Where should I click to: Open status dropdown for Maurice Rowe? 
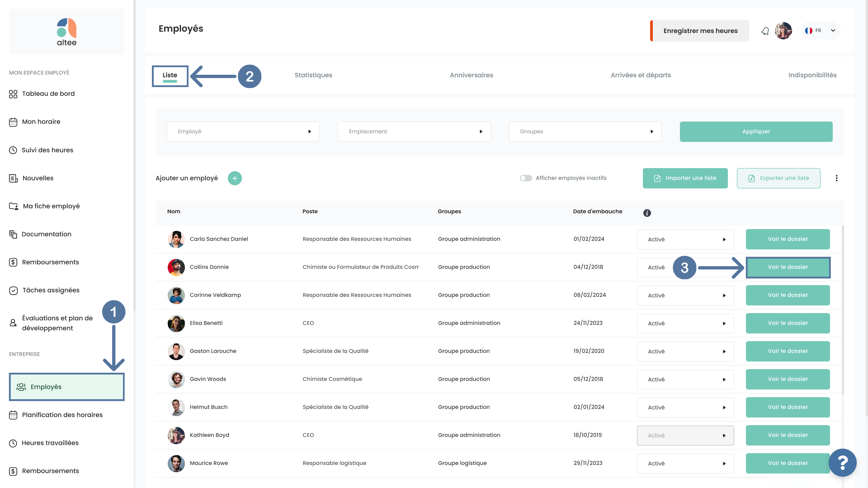click(x=685, y=463)
